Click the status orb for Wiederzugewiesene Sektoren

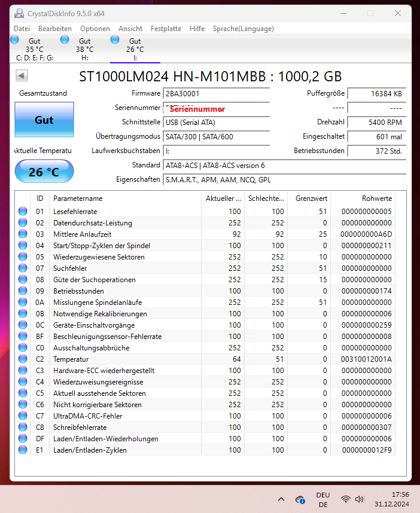tap(23, 257)
